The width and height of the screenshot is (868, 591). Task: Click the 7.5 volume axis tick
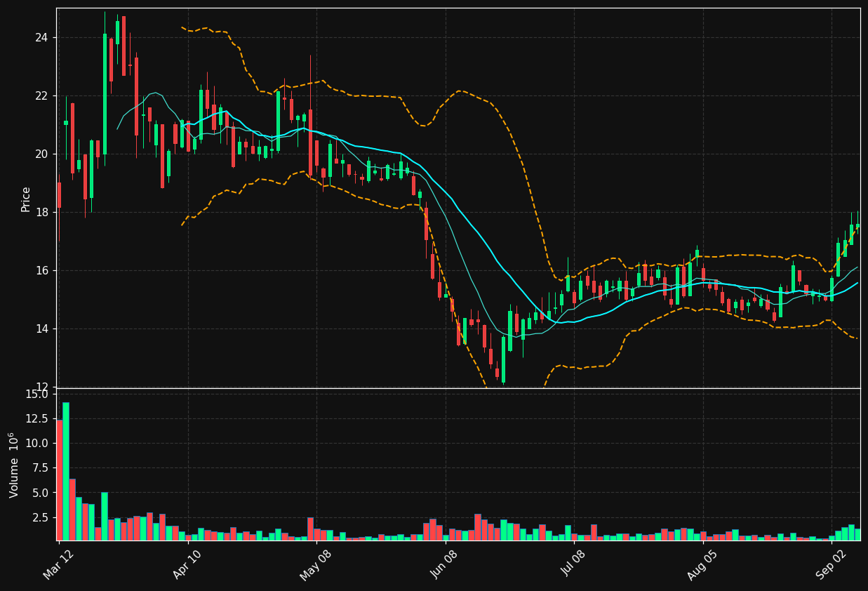click(x=39, y=468)
